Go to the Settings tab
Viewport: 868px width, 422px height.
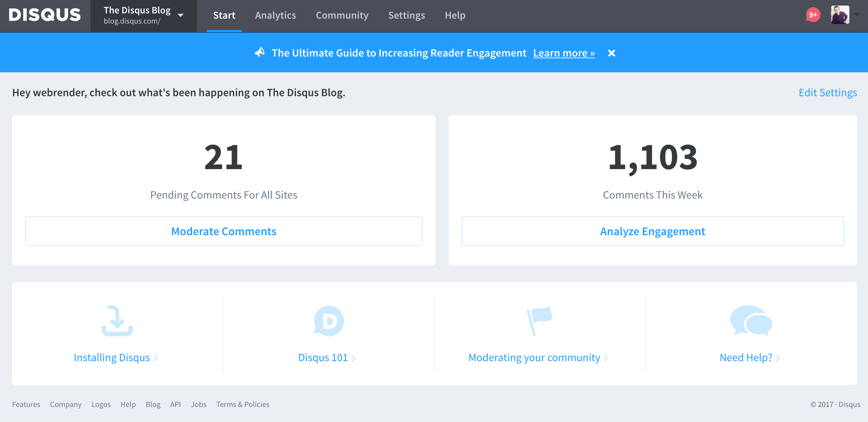tap(407, 15)
